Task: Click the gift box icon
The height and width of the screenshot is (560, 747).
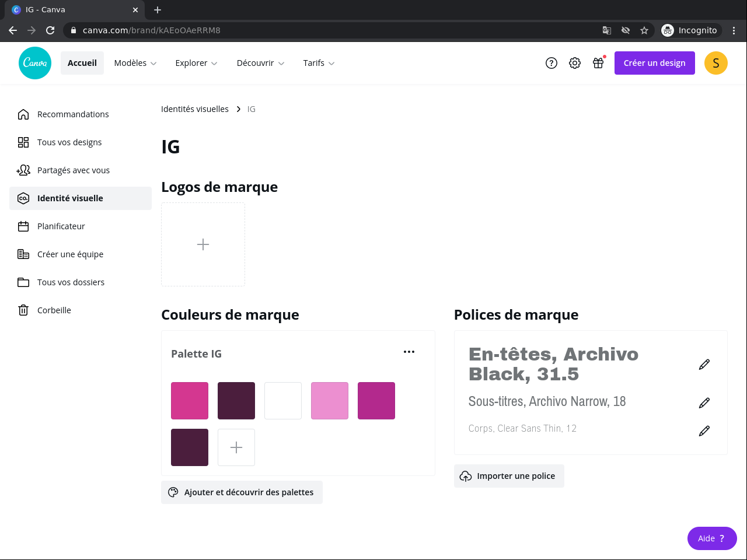Action: click(x=598, y=63)
